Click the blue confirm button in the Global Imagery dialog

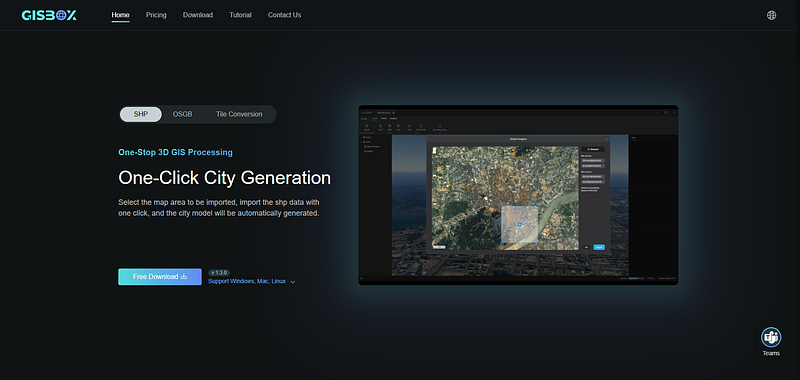point(599,247)
